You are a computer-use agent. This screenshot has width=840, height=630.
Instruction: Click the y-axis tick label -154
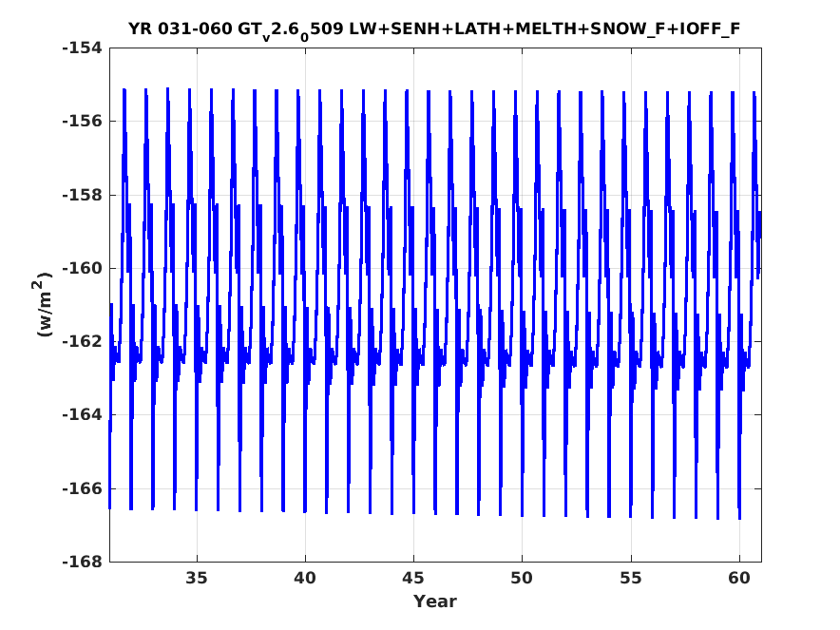tap(82, 48)
